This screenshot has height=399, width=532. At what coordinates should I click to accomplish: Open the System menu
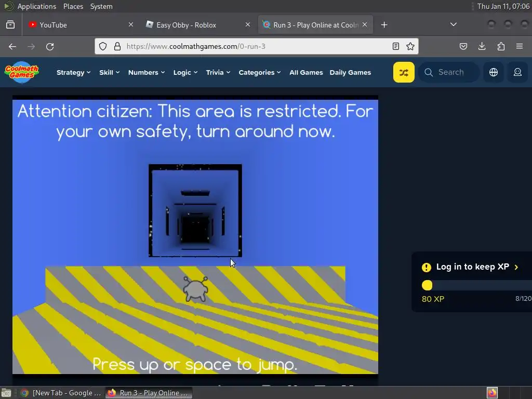[x=101, y=6]
